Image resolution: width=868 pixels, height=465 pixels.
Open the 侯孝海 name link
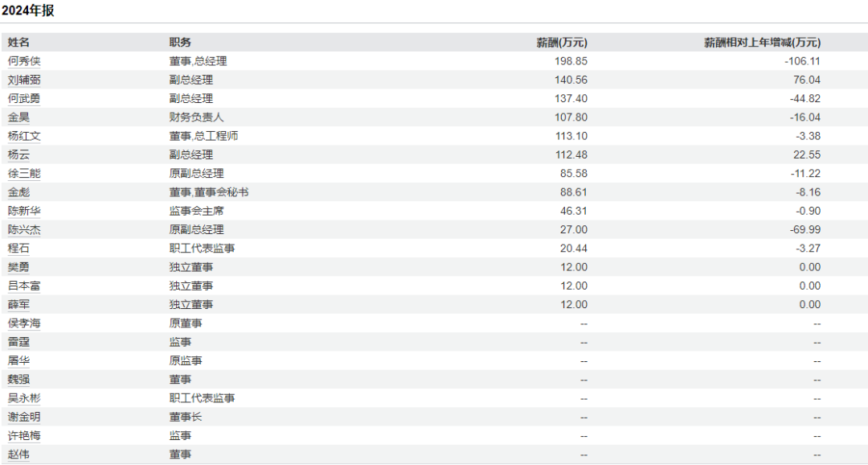tap(24, 323)
